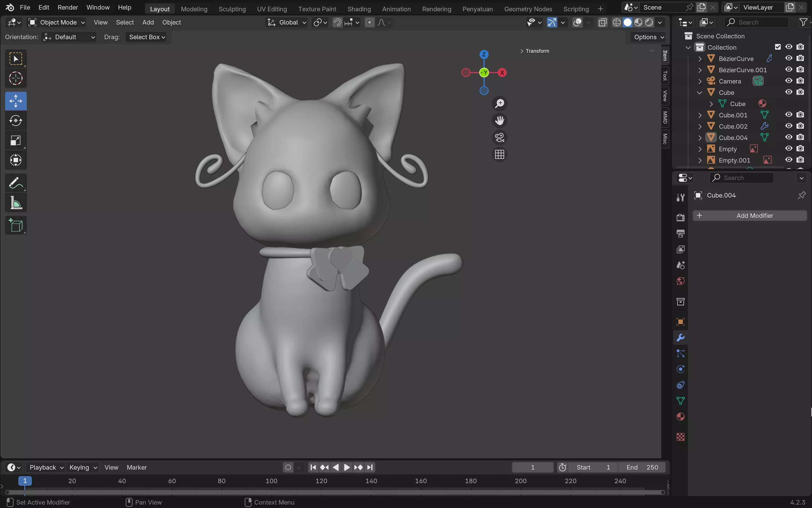Click the Add Modifier button

point(750,216)
